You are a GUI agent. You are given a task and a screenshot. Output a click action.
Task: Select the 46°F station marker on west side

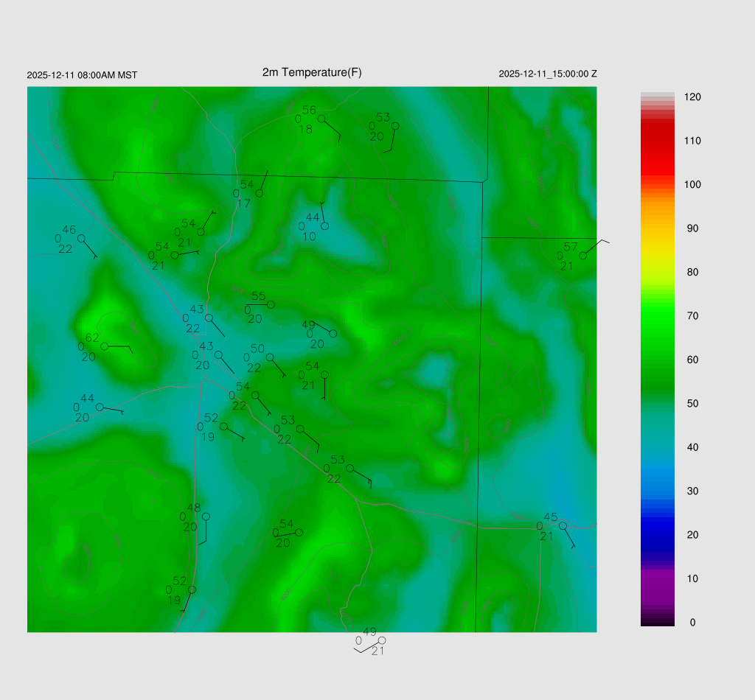point(82,238)
